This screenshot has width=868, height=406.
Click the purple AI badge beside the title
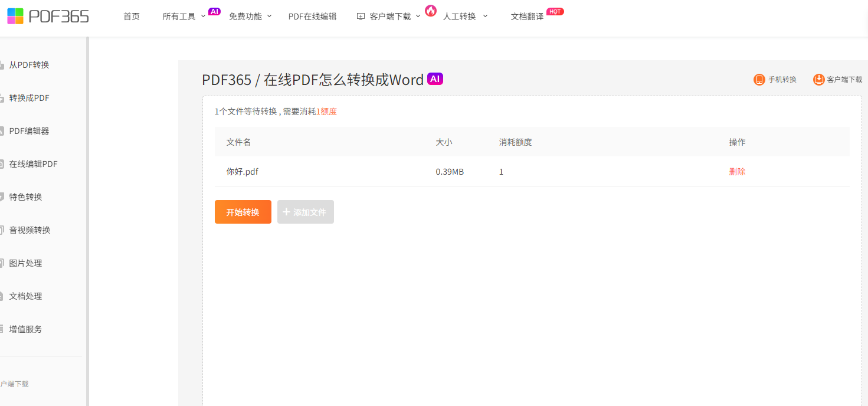(435, 79)
